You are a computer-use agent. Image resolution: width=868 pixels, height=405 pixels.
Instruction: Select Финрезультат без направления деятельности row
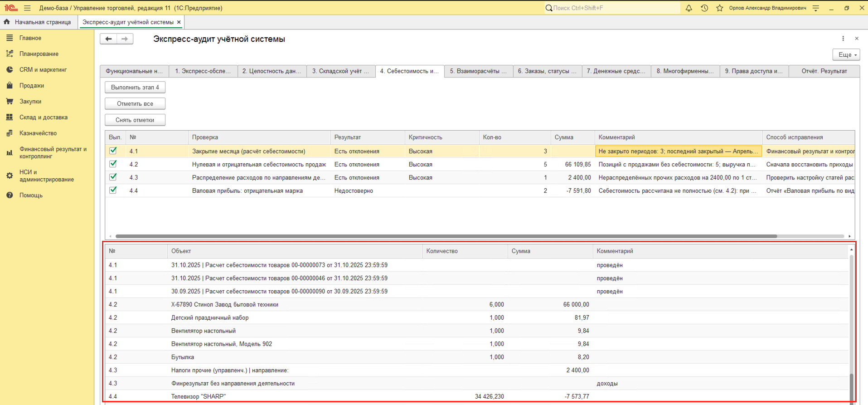coord(477,383)
